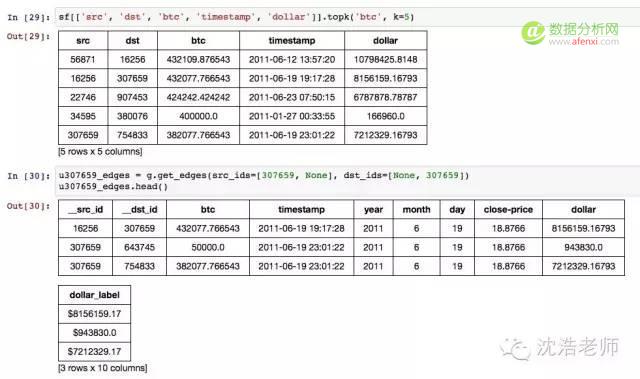Image resolution: width=640 pixels, height=379 pixels.
Task: Select the dst value 380076
Action: click(x=132, y=116)
